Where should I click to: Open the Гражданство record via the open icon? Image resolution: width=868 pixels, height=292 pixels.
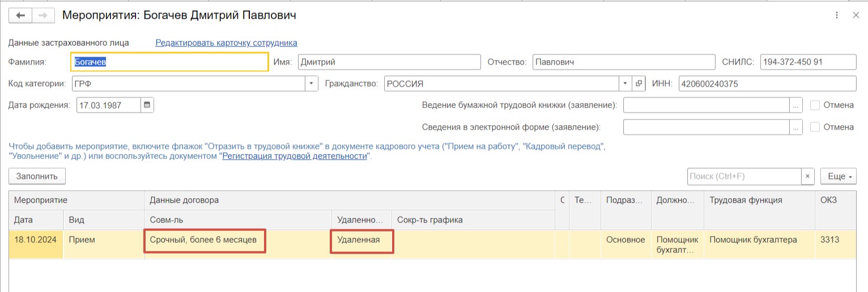pyautogui.click(x=639, y=84)
